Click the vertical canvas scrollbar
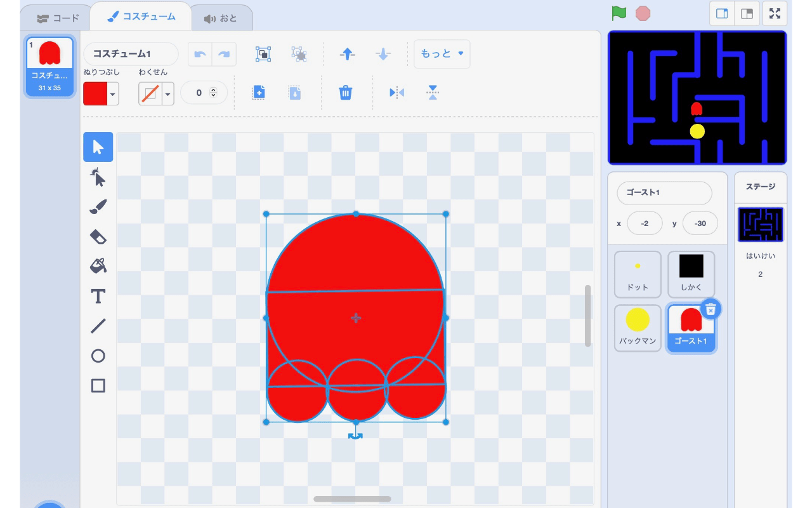Screen dimensions: 812x508 point(587,316)
